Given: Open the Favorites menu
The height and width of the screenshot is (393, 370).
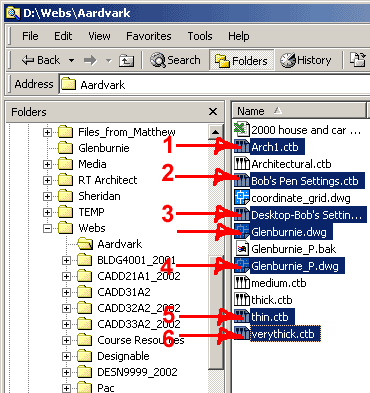Looking at the screenshot, I should coord(149,36).
